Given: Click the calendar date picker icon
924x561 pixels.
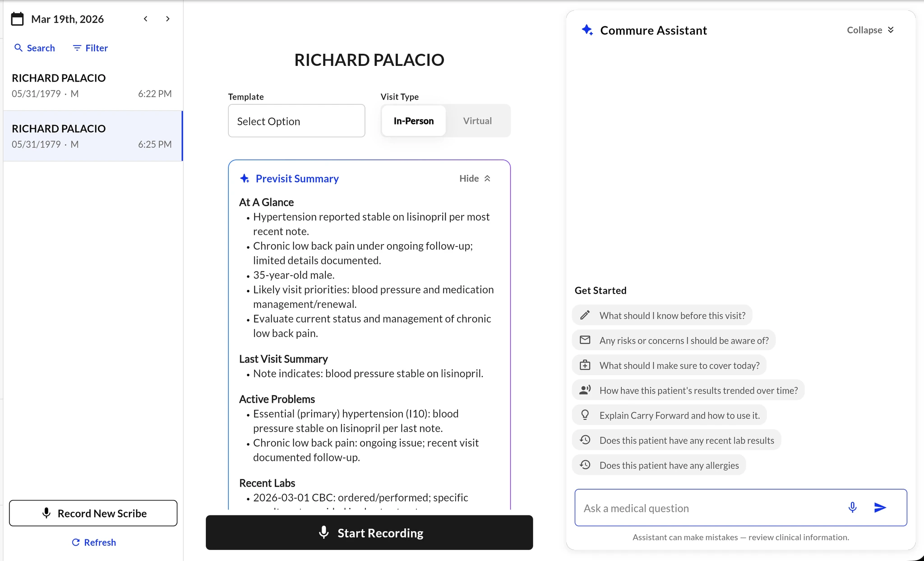Looking at the screenshot, I should 17,19.
